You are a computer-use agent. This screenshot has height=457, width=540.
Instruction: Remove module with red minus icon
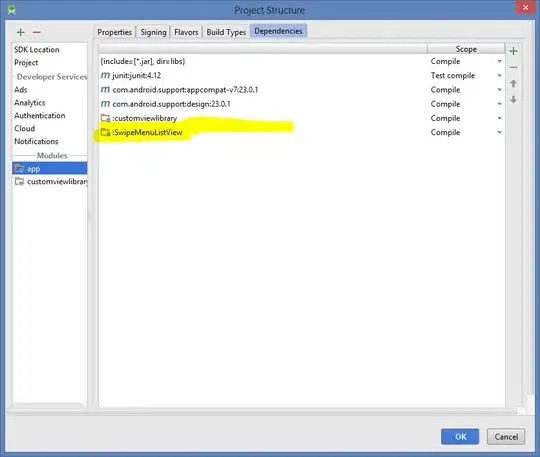pos(37,32)
